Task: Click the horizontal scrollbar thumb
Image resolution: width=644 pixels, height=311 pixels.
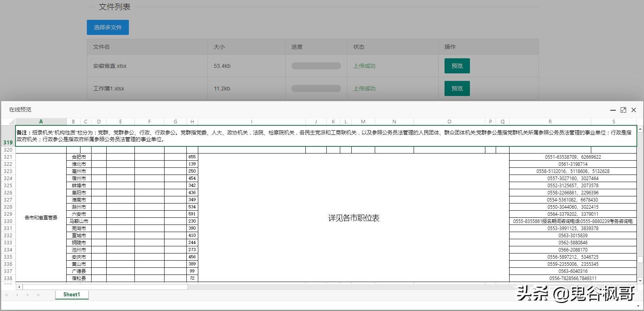Action: click(x=105, y=287)
